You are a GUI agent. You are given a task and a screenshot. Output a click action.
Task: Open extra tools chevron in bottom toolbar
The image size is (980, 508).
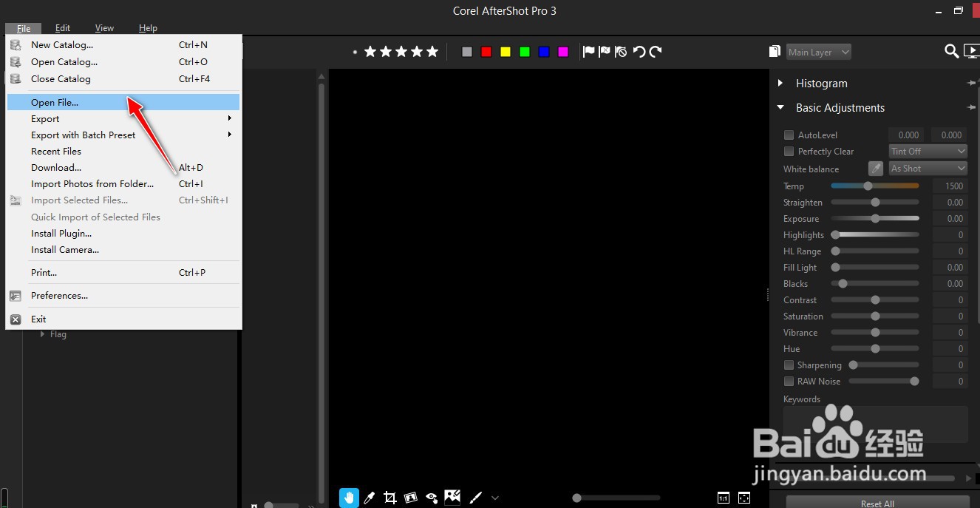(495, 498)
